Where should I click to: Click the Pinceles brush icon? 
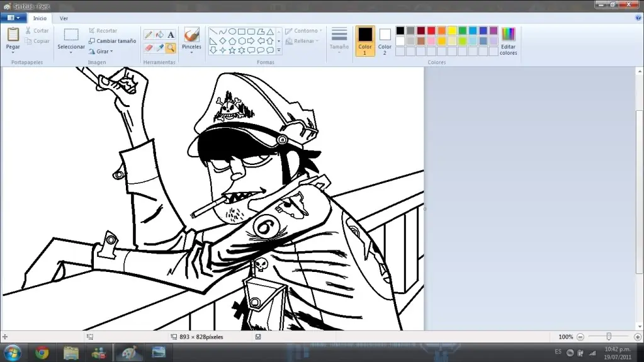point(191,35)
